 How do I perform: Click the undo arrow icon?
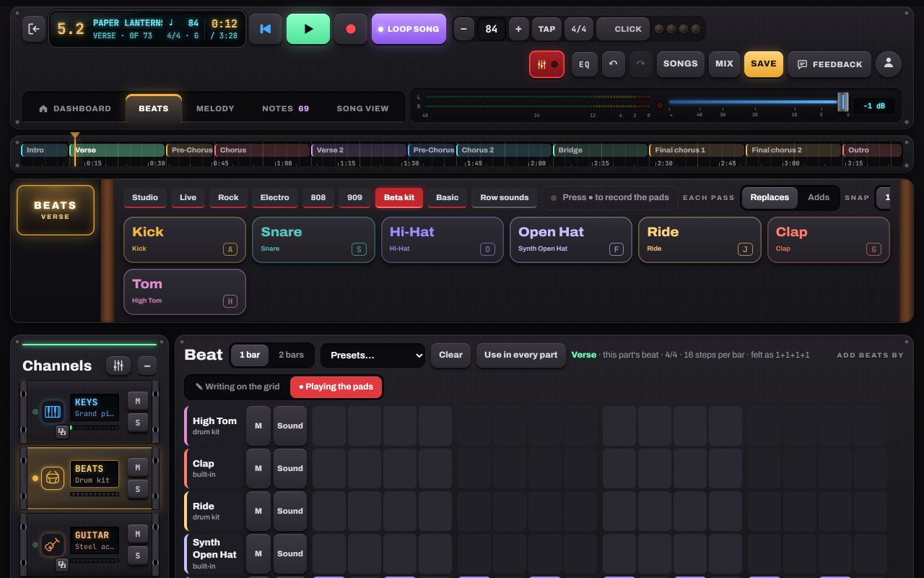(x=613, y=64)
